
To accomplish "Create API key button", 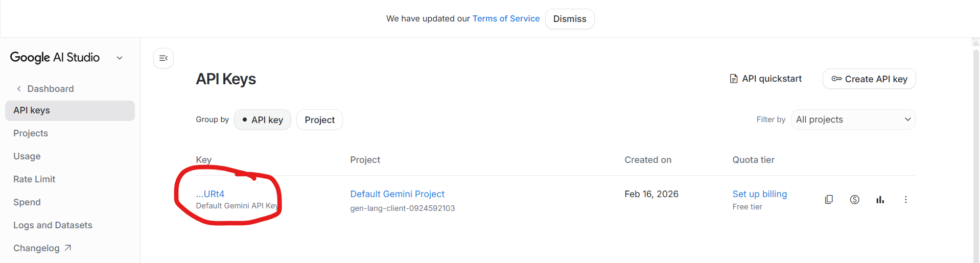I will point(869,79).
